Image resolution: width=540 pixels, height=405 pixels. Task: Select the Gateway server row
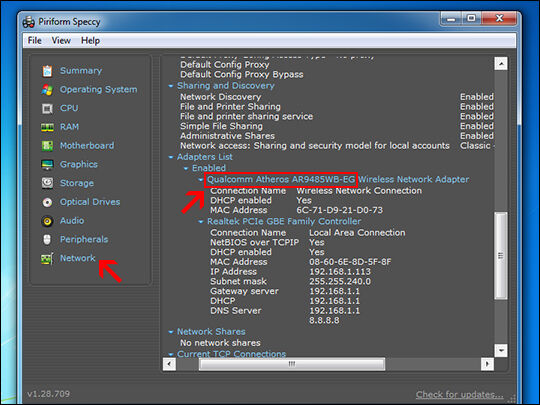pos(285,291)
